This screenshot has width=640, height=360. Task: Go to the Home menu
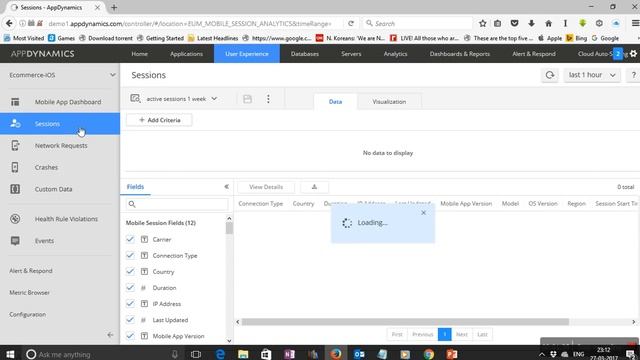(140, 54)
